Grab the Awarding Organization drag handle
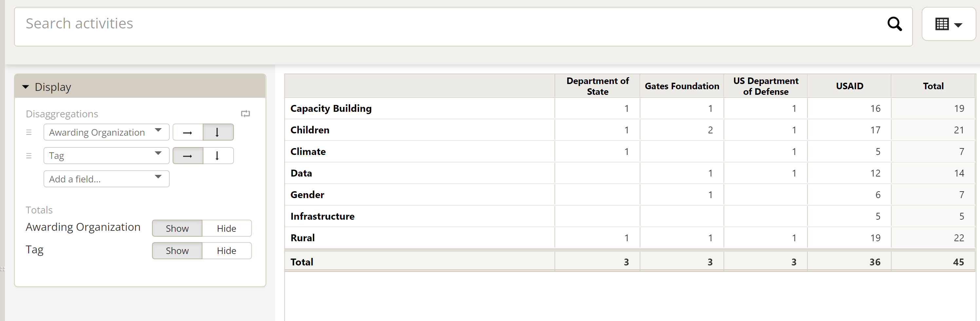The image size is (980, 321). tap(29, 133)
